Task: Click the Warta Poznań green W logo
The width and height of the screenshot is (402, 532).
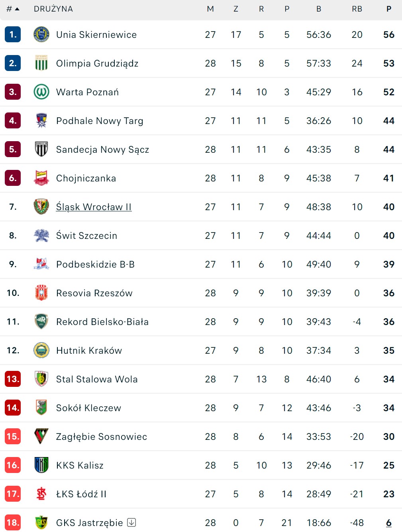Action: pos(41,92)
